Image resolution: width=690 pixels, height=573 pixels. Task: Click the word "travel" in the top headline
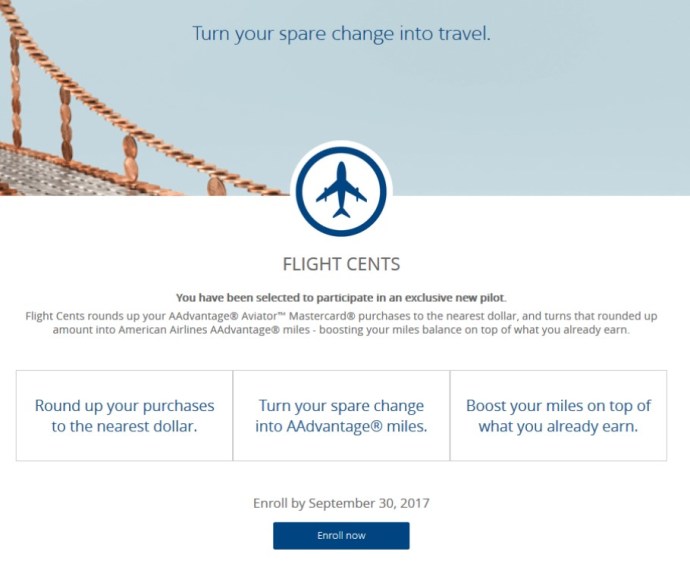click(x=464, y=34)
